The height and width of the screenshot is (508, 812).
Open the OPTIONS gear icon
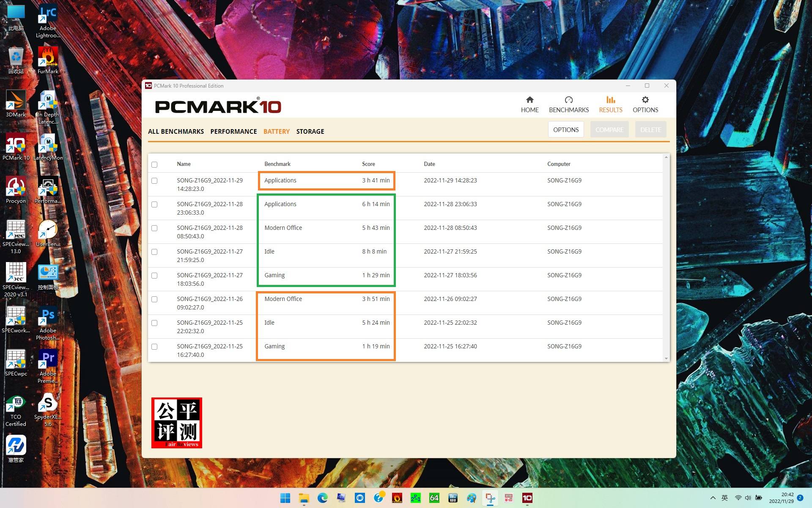coord(645,100)
